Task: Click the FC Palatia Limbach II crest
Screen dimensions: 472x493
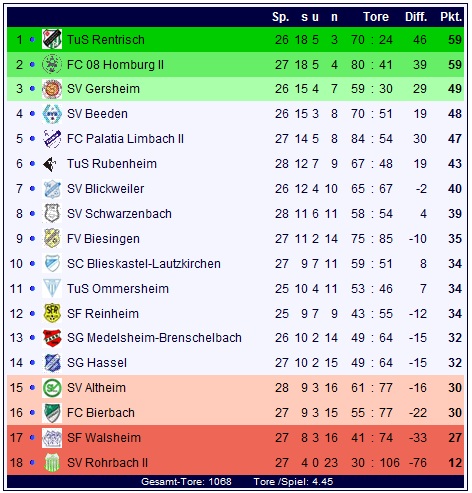Action: [52, 139]
